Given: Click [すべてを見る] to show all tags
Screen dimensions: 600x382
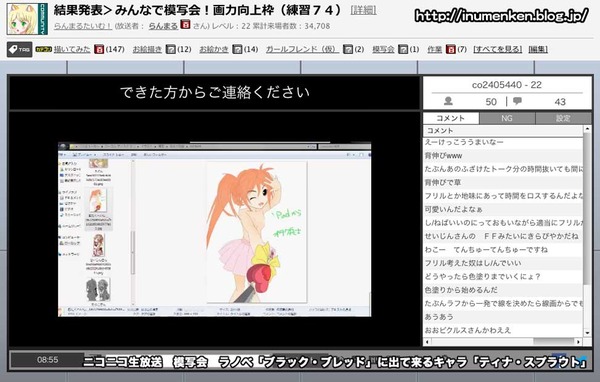Looking at the screenshot, I should [x=498, y=49].
